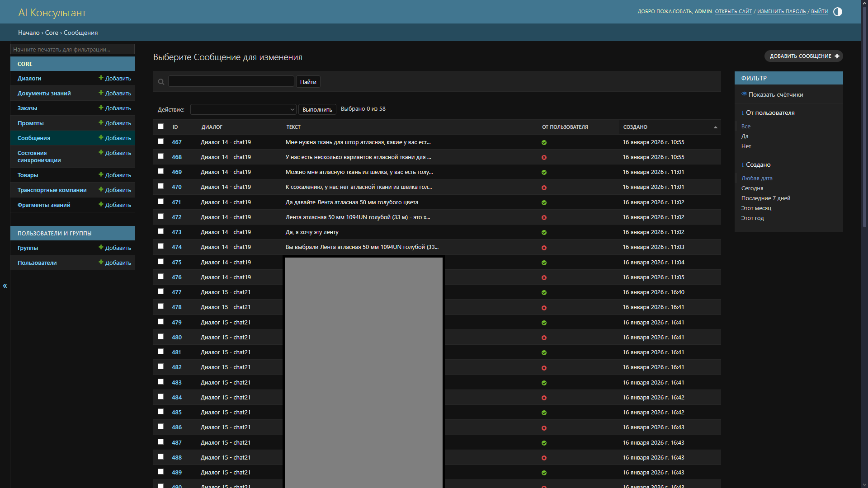Click the plus Добавить next to Документы знаний
This screenshot has height=488, width=868.
pyautogui.click(x=115, y=93)
